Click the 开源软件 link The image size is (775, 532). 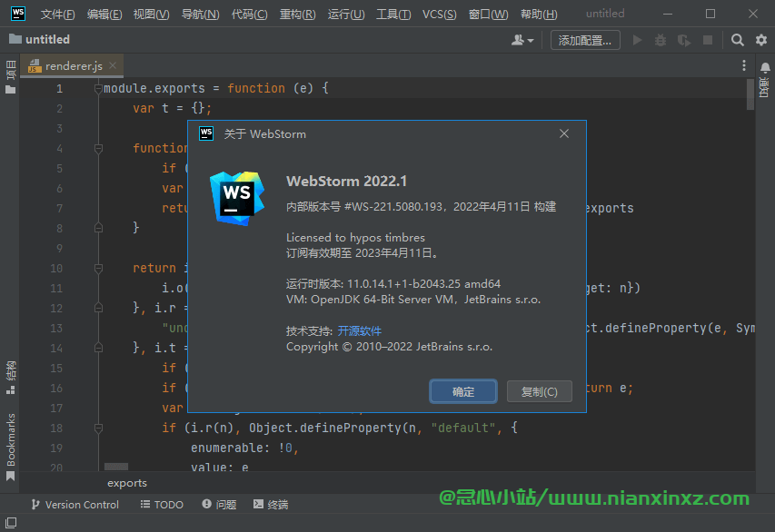359,331
